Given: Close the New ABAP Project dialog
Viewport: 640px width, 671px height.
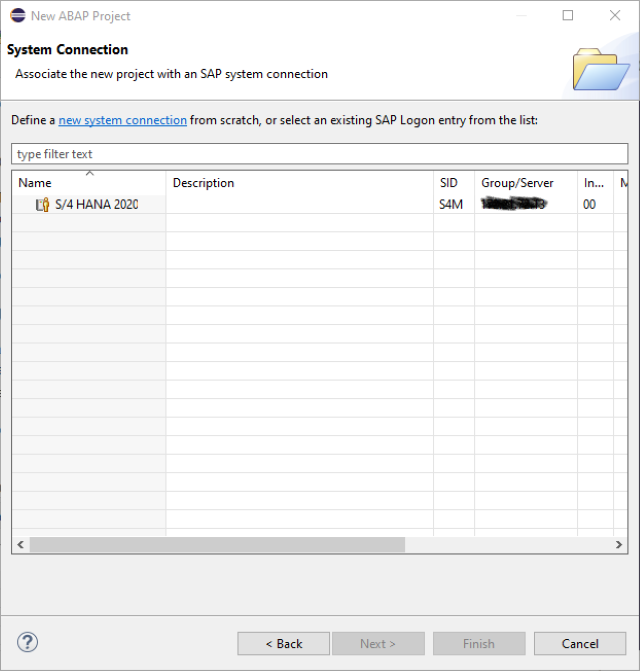Looking at the screenshot, I should click(615, 15).
